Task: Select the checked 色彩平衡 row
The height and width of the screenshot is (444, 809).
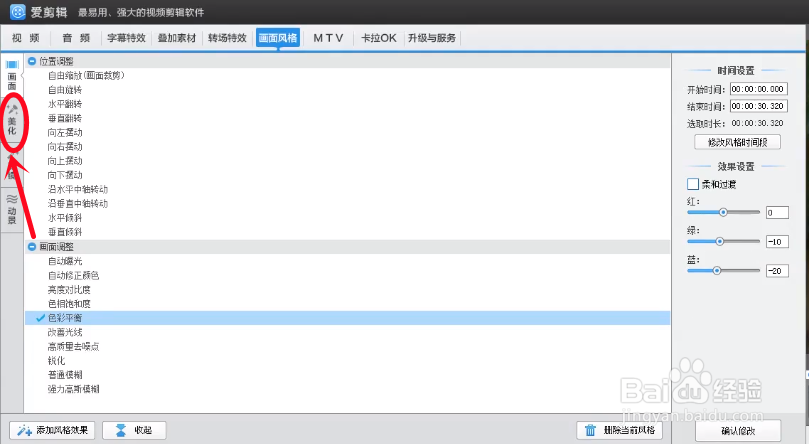Action: point(347,318)
